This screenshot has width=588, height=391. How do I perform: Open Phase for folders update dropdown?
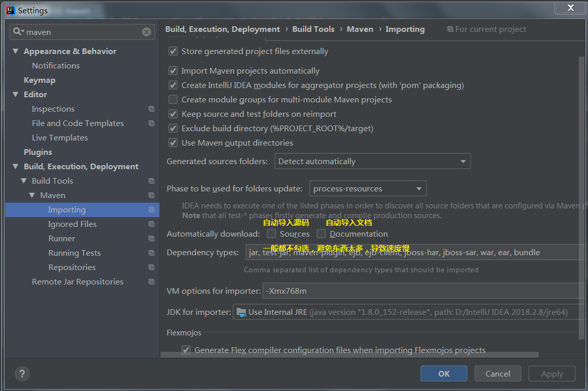(368, 189)
